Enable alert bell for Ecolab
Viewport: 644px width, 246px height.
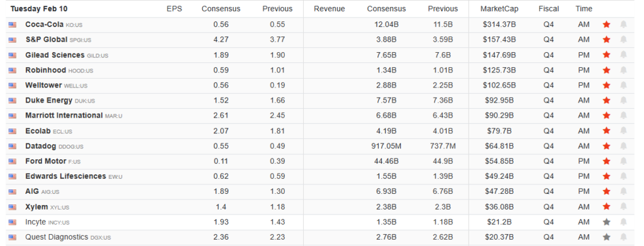[x=623, y=131]
